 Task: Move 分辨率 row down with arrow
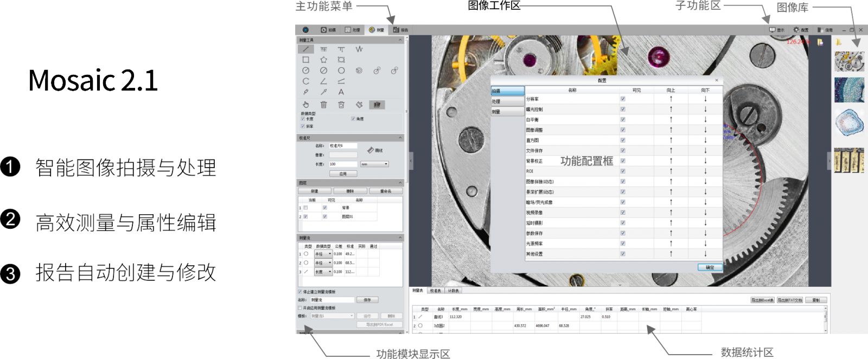point(705,99)
